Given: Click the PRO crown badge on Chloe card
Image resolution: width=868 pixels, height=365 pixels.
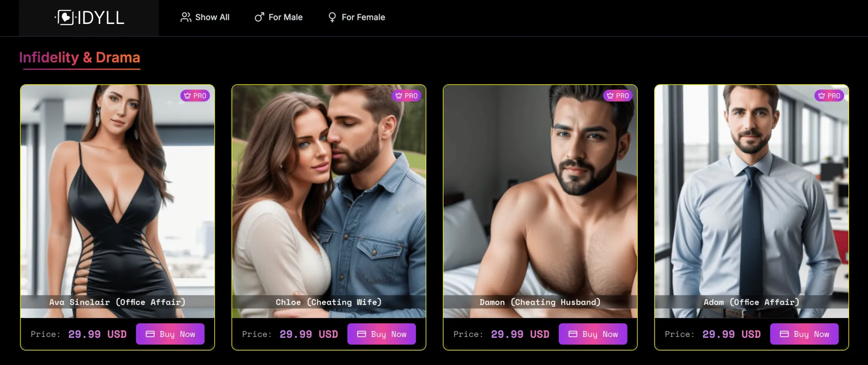Looking at the screenshot, I should coord(406,95).
